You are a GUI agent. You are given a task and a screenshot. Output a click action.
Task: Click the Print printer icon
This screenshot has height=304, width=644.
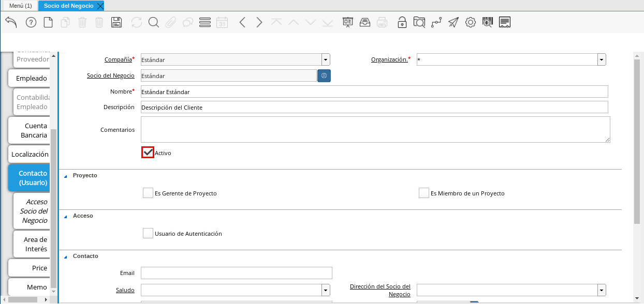382,22
